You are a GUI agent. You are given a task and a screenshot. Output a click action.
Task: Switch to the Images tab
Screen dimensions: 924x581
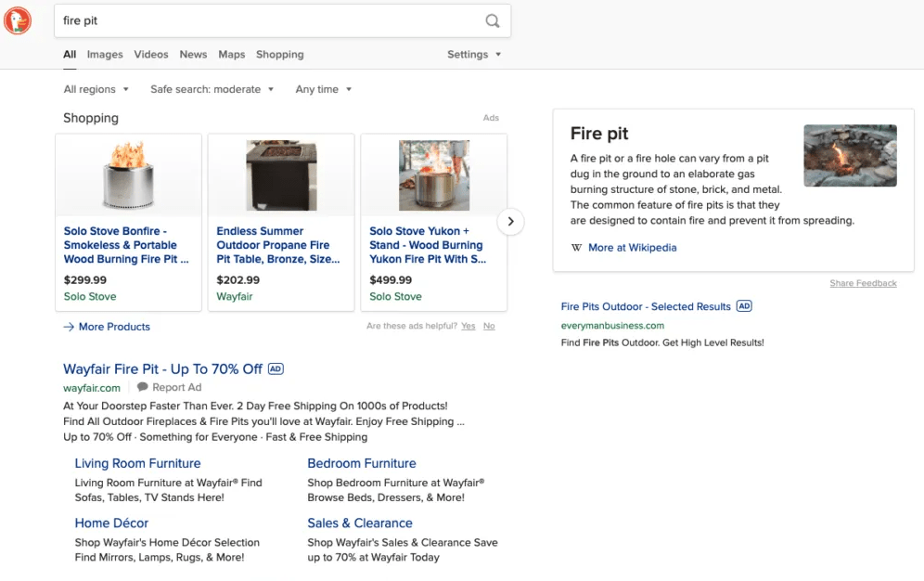click(x=105, y=54)
